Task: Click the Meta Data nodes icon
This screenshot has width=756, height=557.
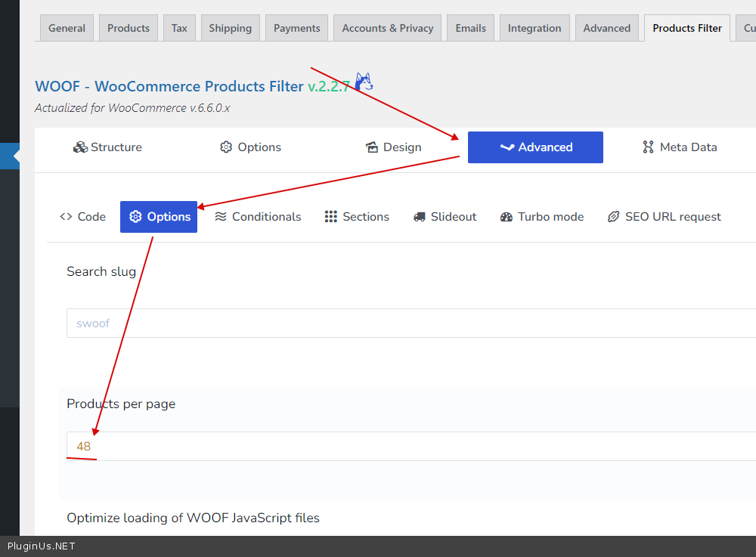Action: click(x=648, y=147)
